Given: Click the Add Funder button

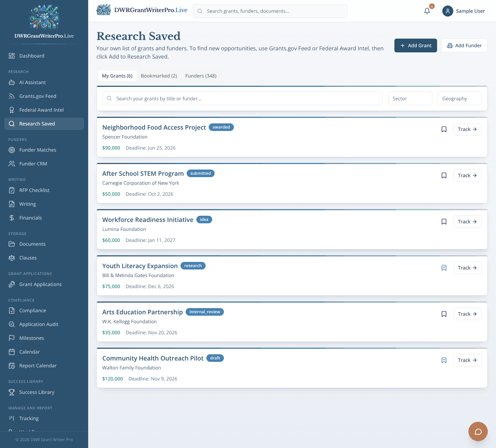Looking at the screenshot, I should pos(464,45).
